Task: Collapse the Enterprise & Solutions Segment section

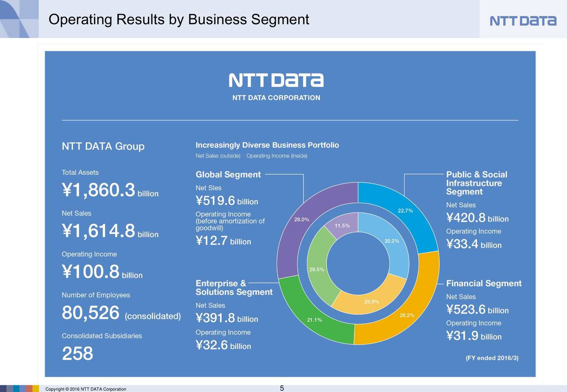Action: click(234, 288)
